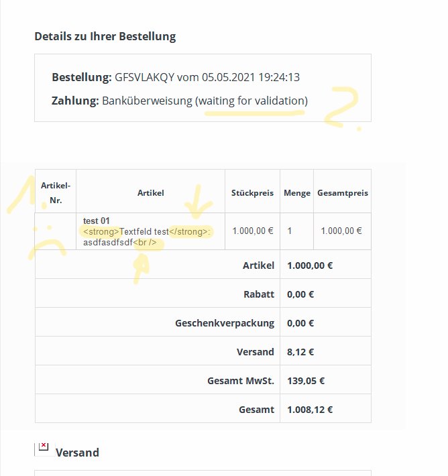Viewport: 448px width, 476px height.
Task: Click the order reference GFSVLAKQY
Action: point(144,77)
